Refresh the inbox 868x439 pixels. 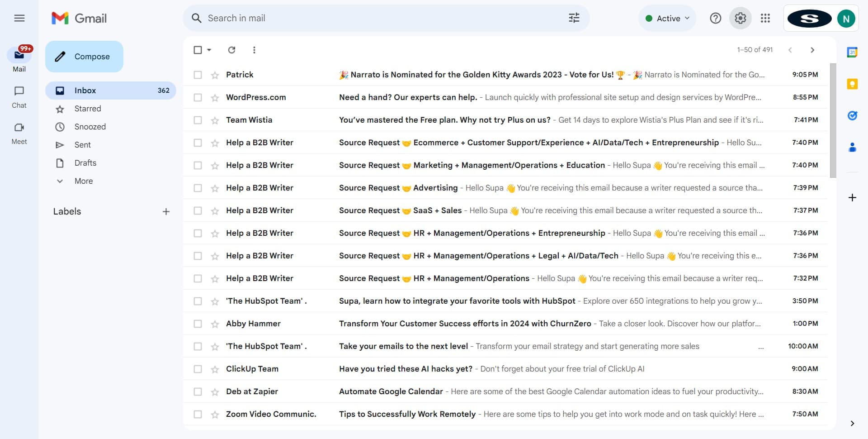tap(232, 50)
